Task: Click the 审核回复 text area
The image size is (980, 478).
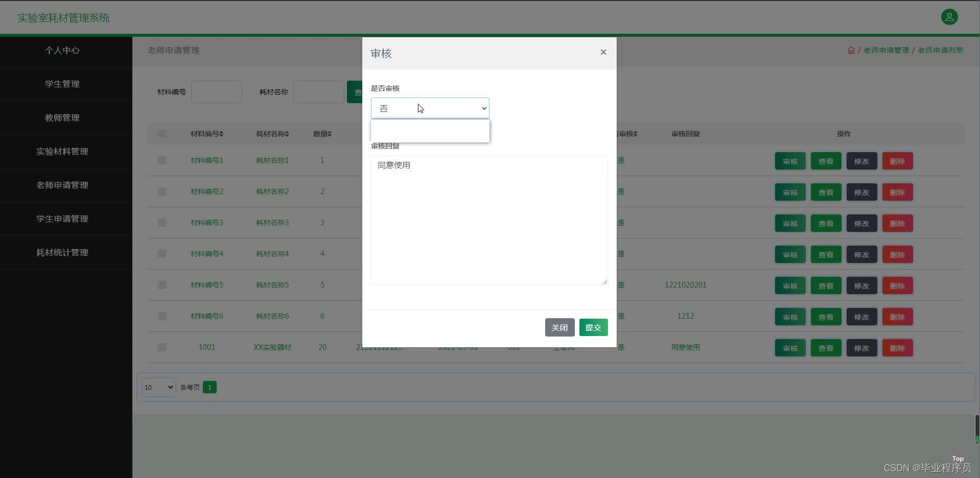Action: (489, 220)
